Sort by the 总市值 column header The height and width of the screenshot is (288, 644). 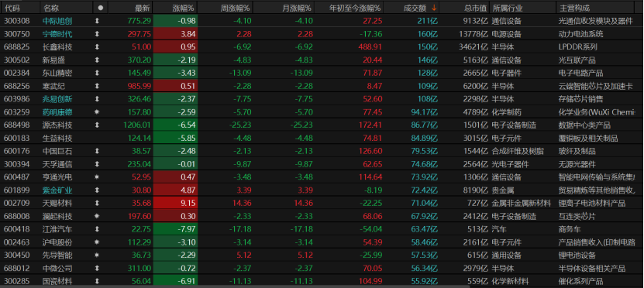point(476,8)
